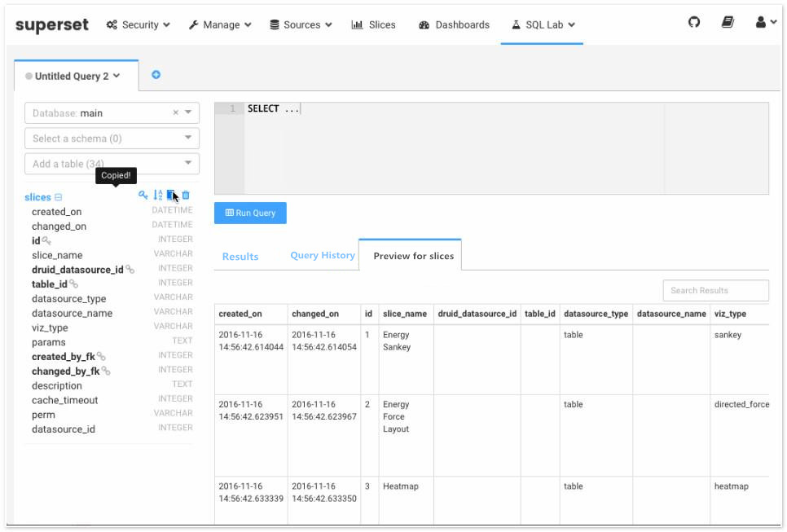787x532 pixels.
Task: Show keys and indexes for slices
Action: coord(143,195)
